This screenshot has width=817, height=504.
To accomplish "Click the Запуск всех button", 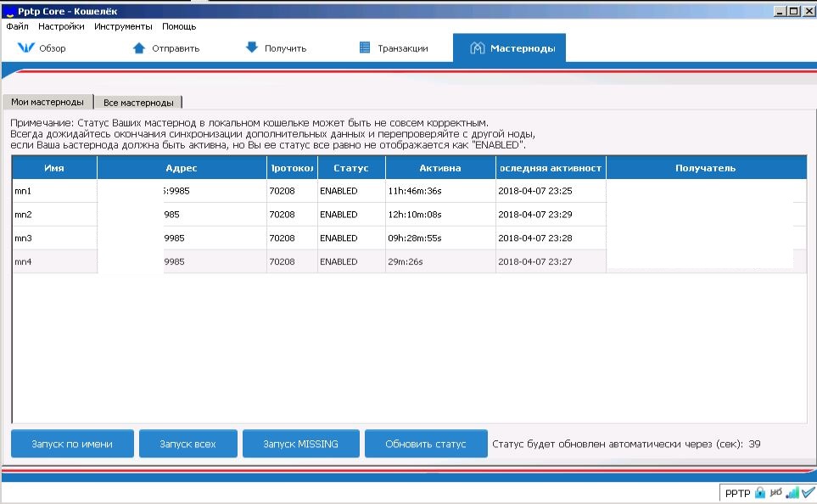I will pos(188,444).
